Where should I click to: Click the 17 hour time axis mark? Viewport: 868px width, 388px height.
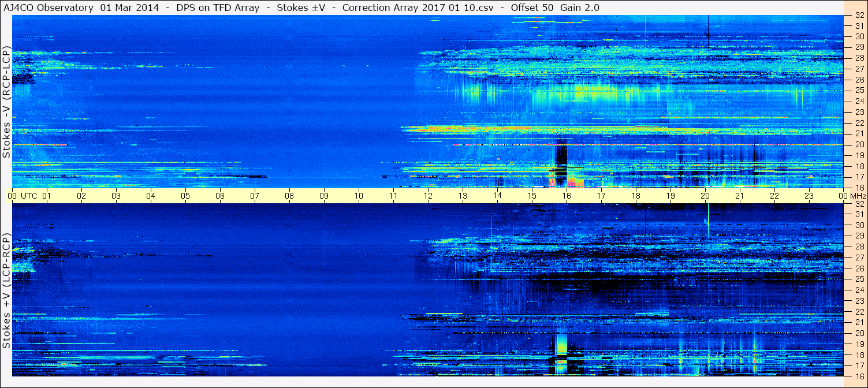601,196
